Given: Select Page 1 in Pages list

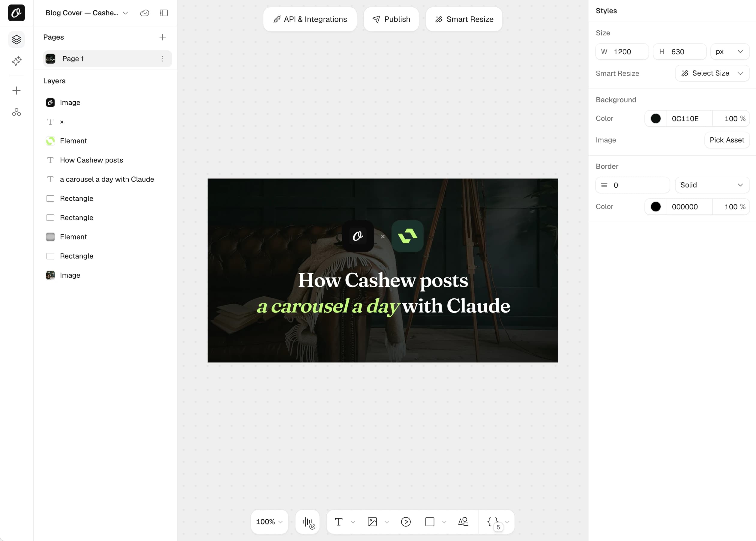Looking at the screenshot, I should pos(108,59).
